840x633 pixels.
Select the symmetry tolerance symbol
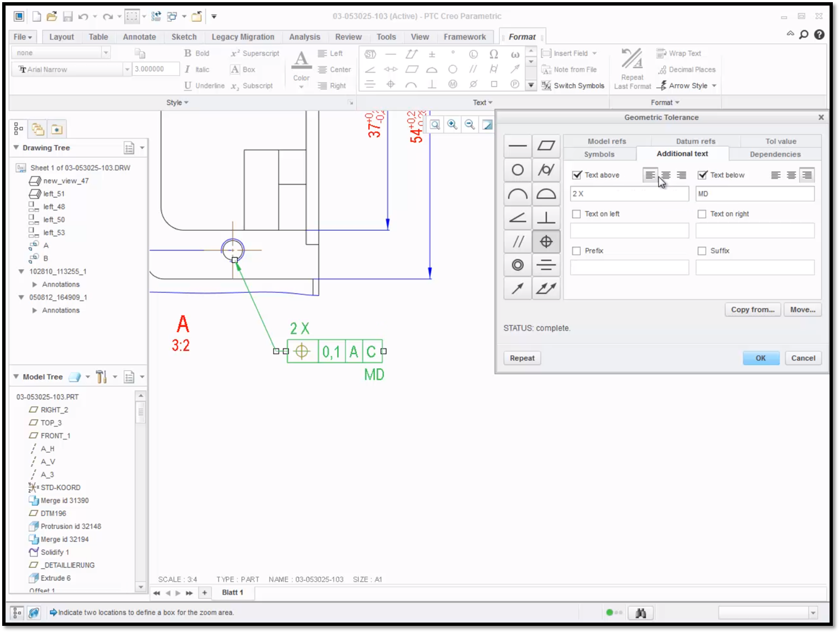point(546,265)
